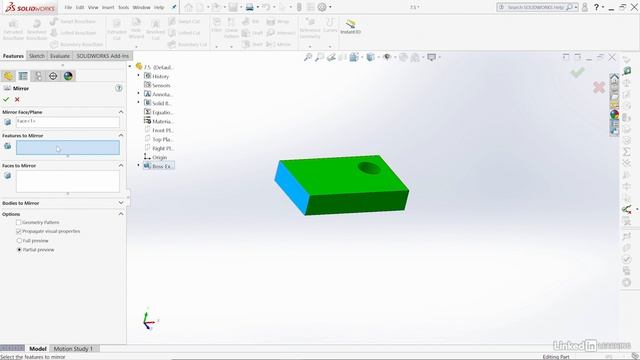The width and height of the screenshot is (640, 360).
Task: Click the Features to Mirror icon
Action: pos(8,146)
